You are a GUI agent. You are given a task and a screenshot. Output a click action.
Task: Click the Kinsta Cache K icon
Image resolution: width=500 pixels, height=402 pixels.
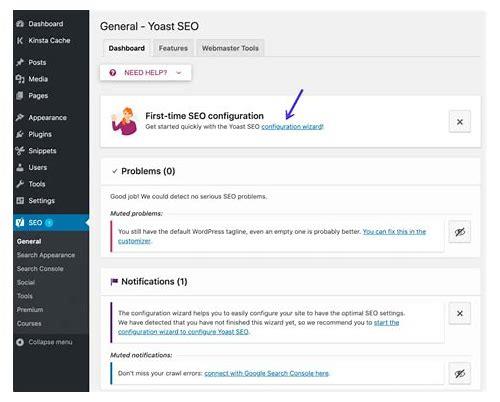point(20,40)
